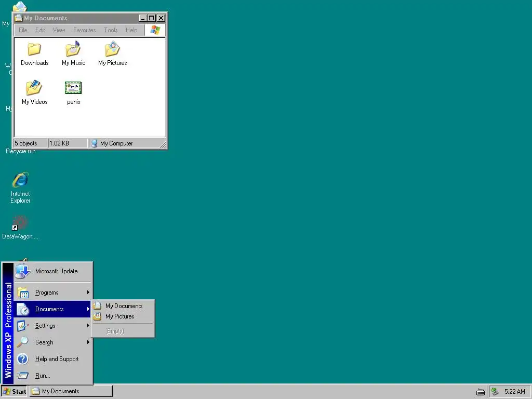Maximize the My Documents window
Image resolution: width=532 pixels, height=399 pixels.
point(152,18)
